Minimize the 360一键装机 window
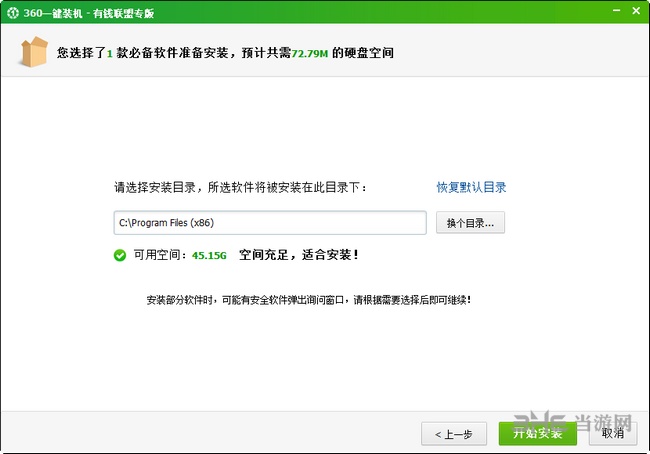650x454 pixels. (616, 10)
